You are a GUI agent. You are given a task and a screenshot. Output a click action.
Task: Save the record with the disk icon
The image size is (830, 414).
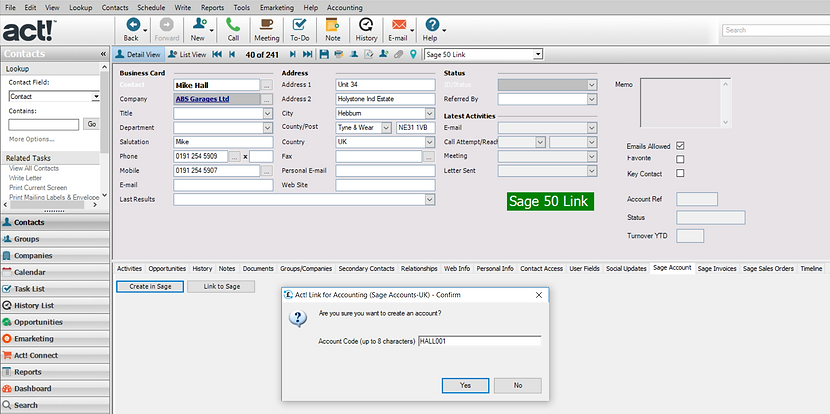click(324, 54)
